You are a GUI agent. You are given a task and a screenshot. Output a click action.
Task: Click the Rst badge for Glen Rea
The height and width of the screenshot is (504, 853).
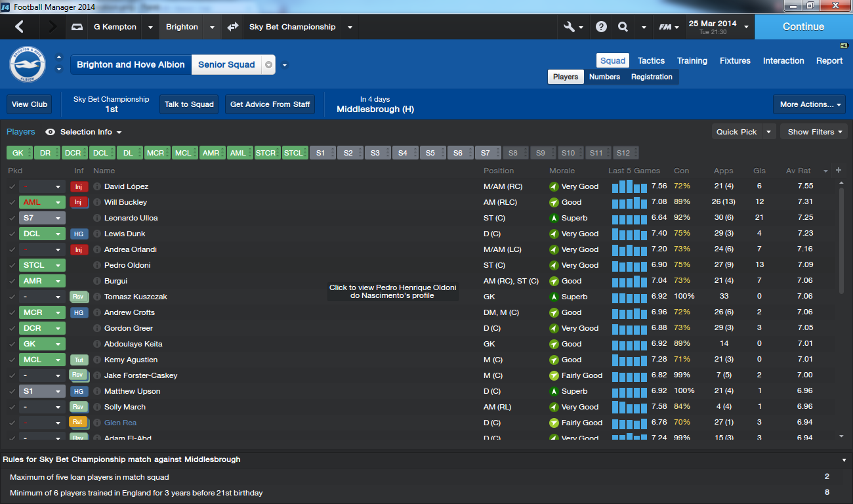78,422
